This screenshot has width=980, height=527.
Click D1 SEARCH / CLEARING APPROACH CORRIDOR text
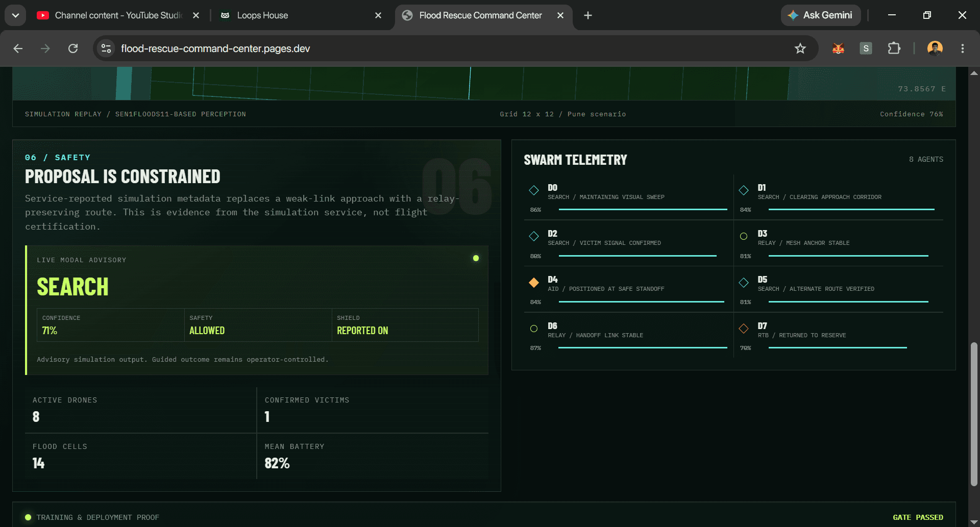pyautogui.click(x=819, y=197)
